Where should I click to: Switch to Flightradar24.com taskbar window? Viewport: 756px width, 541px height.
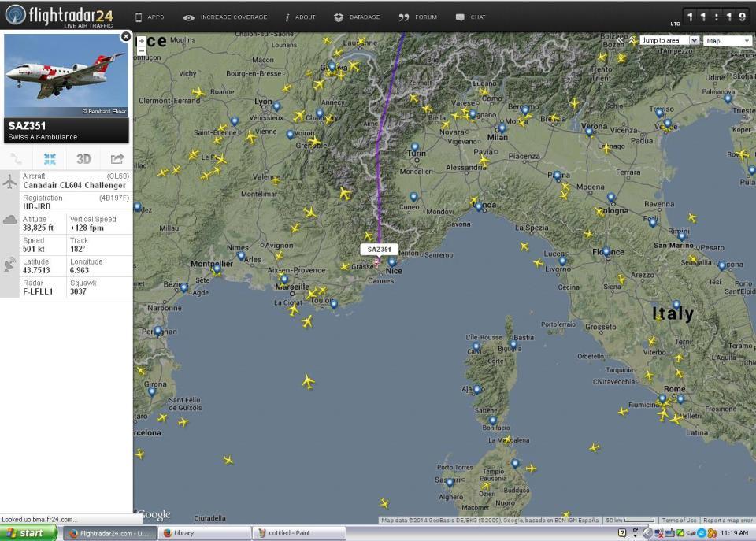109,533
